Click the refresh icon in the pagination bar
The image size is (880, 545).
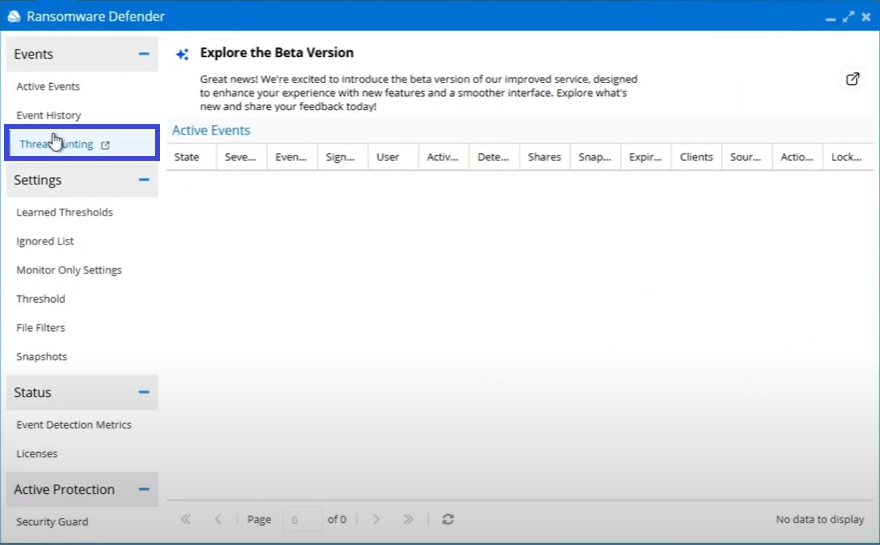[x=448, y=519]
